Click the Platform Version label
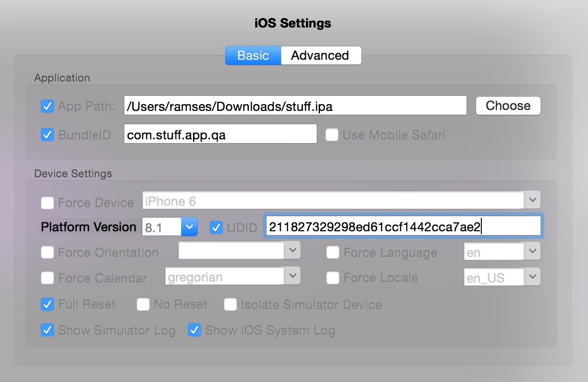The width and height of the screenshot is (588, 382). coord(89,227)
